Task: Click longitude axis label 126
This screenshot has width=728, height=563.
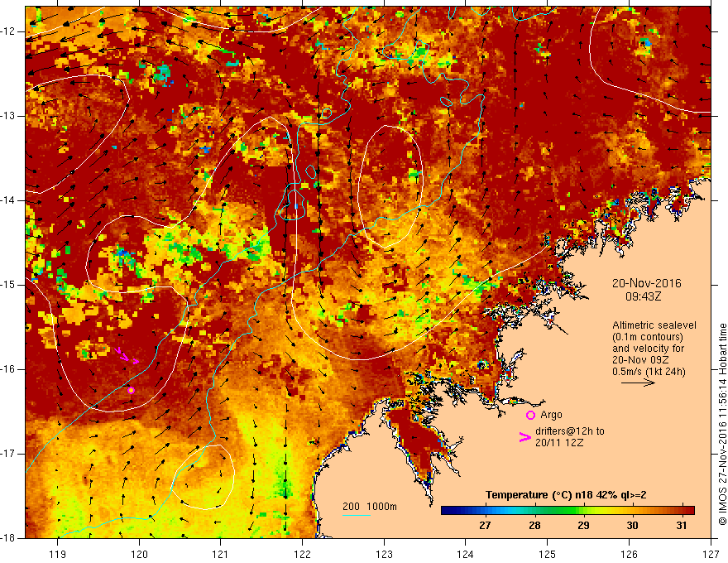Action: 629,554
